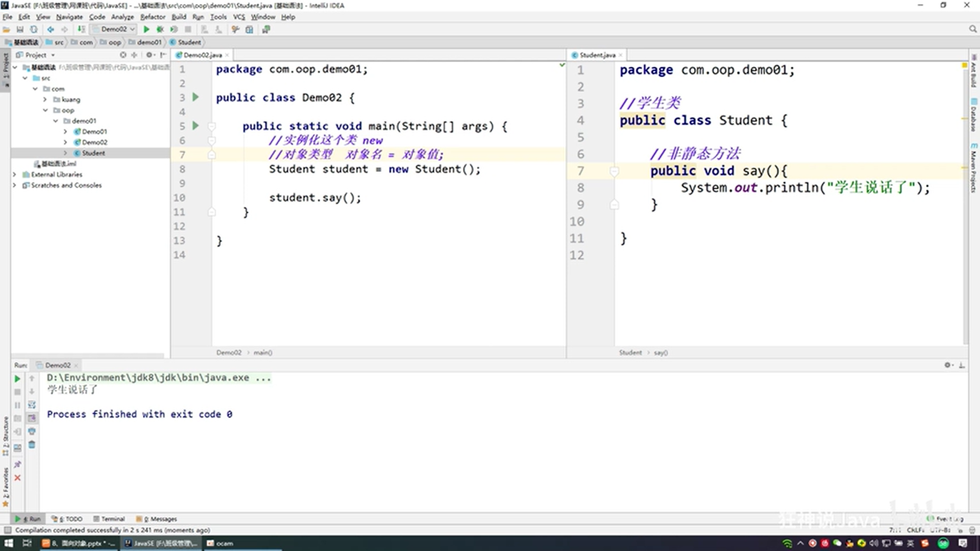Image resolution: width=980 pixels, height=551 pixels.
Task: Click the Save All icon in the toolbar
Action: point(20,30)
